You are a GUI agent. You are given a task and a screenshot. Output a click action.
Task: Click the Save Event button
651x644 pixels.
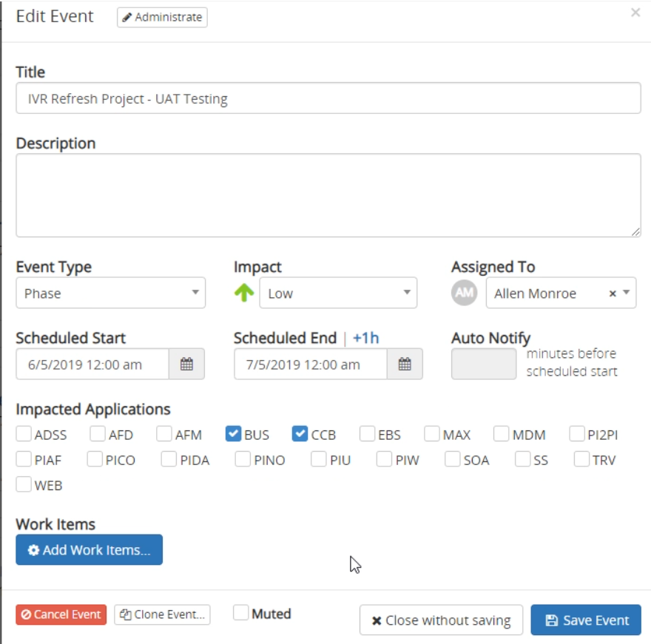point(586,620)
